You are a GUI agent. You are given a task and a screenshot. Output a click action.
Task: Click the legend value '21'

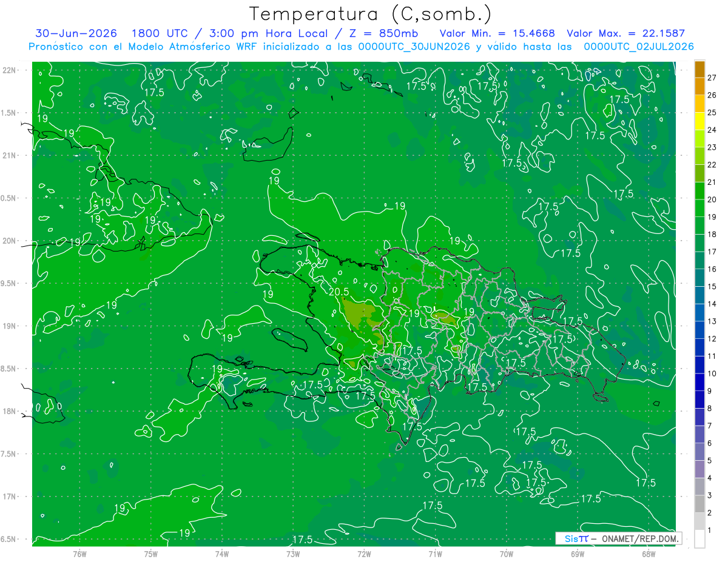pos(712,182)
